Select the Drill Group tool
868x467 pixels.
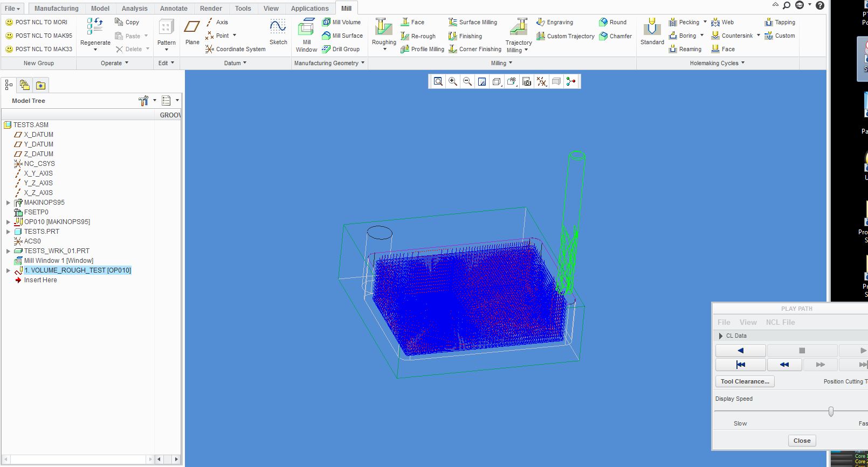(341, 49)
